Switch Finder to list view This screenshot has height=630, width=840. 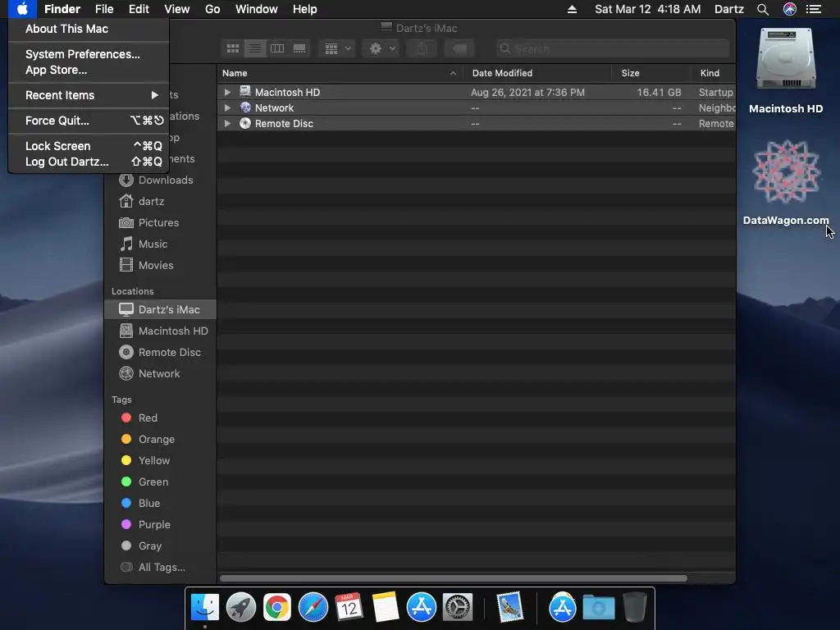(x=255, y=48)
